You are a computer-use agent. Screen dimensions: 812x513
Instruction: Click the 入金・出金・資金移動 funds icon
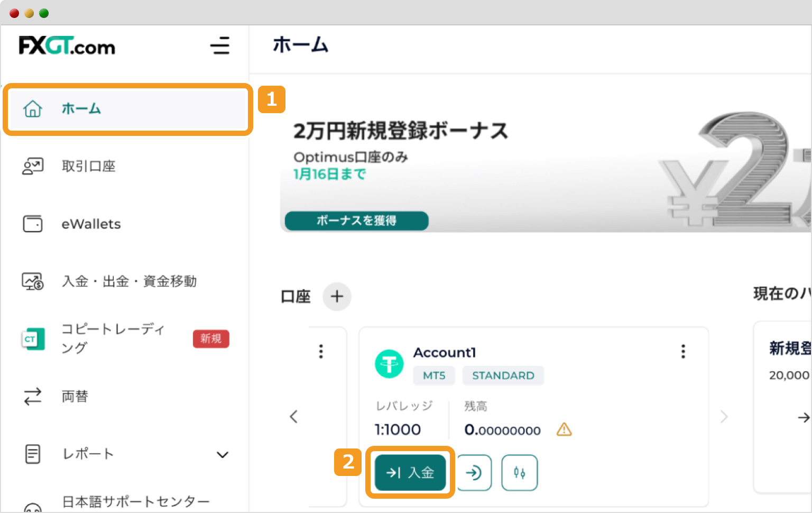33,281
